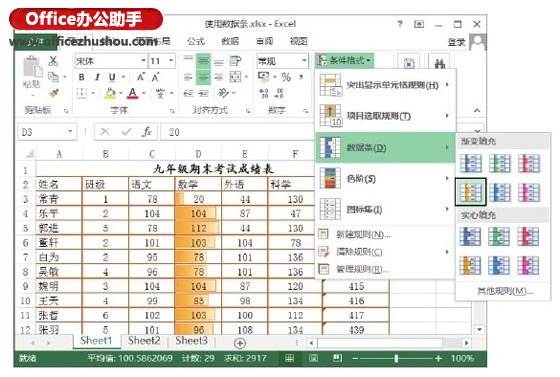560x377 pixels.
Task: Switch to Sheet3 tab
Action: pos(191,341)
